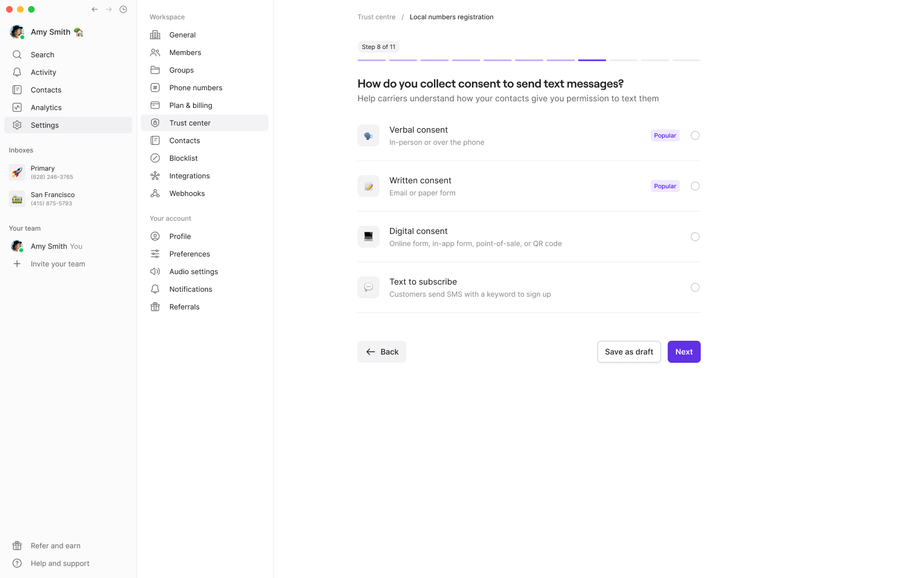The width and height of the screenshot is (924, 578).
Task: Click the Blocklist icon
Action: coord(155,158)
